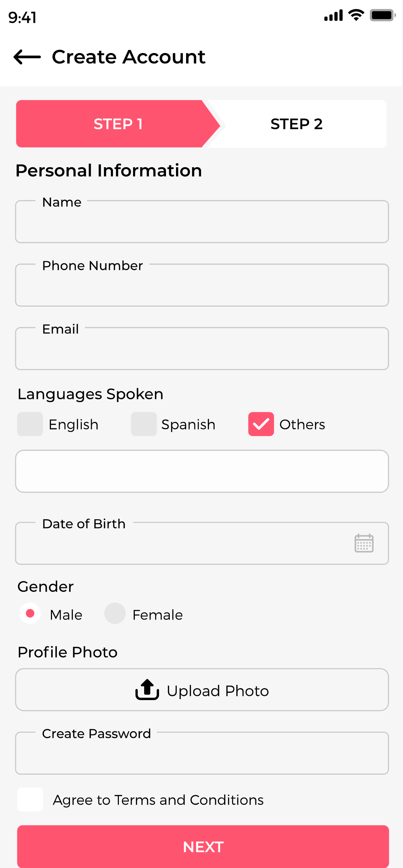Screen dimensions: 403x868
Task: Select the Male radio button
Action: click(30, 613)
